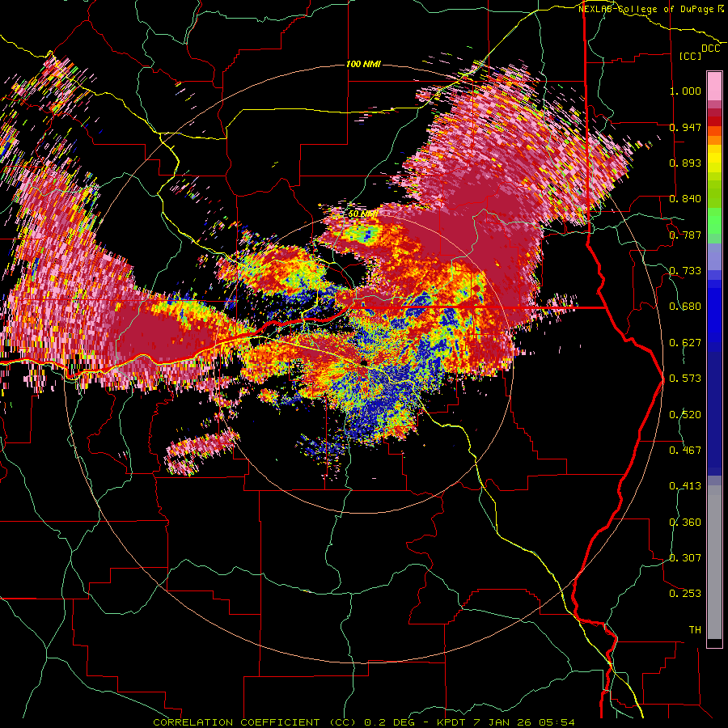The image size is (728, 728).
Task: Click the black radar site marker at map center
Action: point(365,362)
